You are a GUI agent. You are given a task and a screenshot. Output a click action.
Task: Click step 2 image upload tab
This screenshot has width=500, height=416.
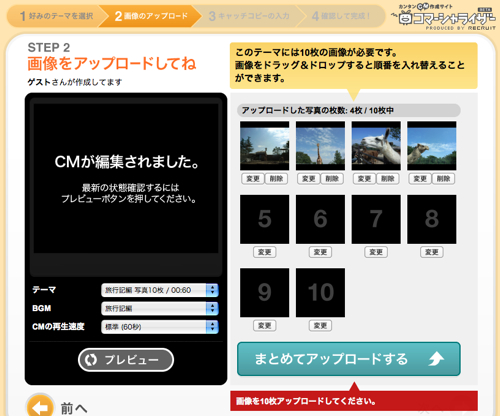[151, 16]
